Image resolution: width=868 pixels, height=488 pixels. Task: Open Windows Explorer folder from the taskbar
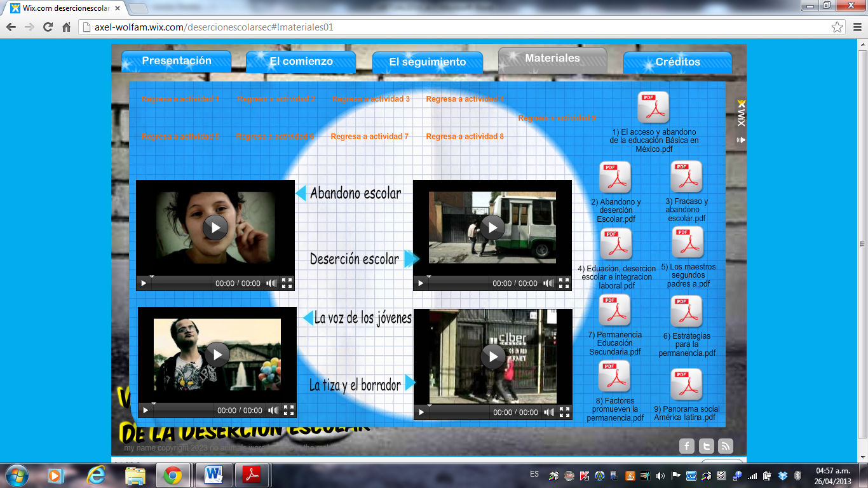[x=135, y=475]
